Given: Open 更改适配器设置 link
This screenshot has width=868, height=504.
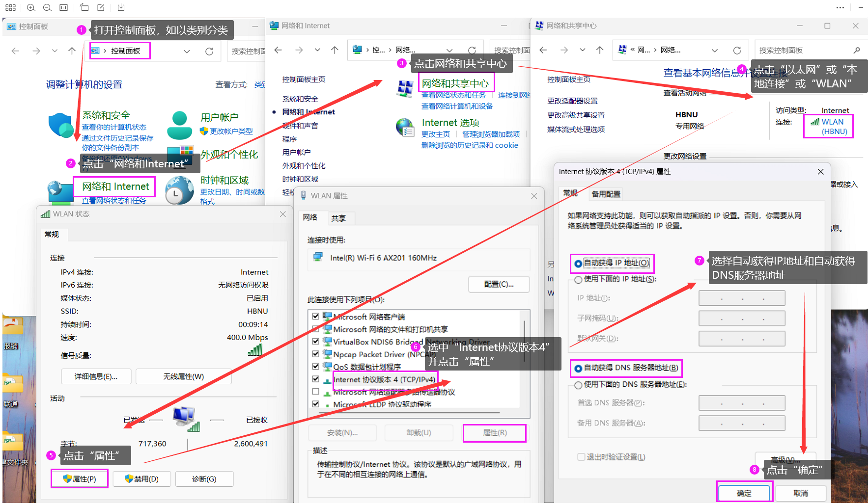Looking at the screenshot, I should 572,101.
